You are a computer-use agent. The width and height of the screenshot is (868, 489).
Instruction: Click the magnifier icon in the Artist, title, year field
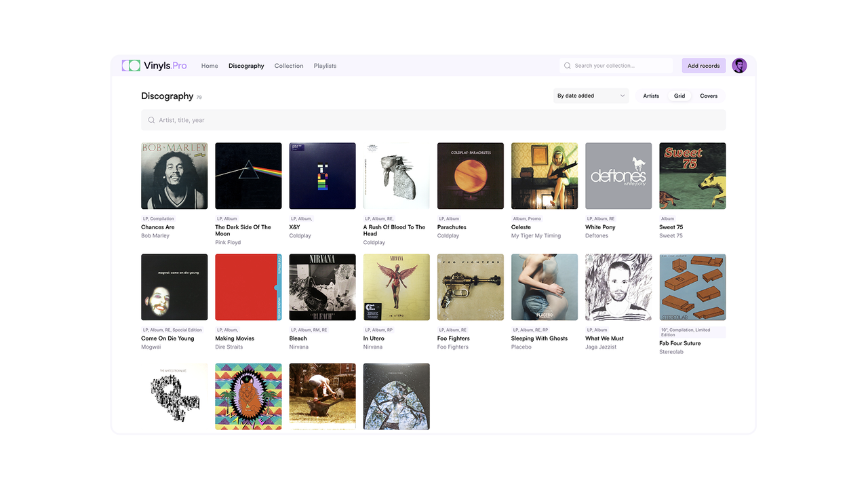pos(151,119)
